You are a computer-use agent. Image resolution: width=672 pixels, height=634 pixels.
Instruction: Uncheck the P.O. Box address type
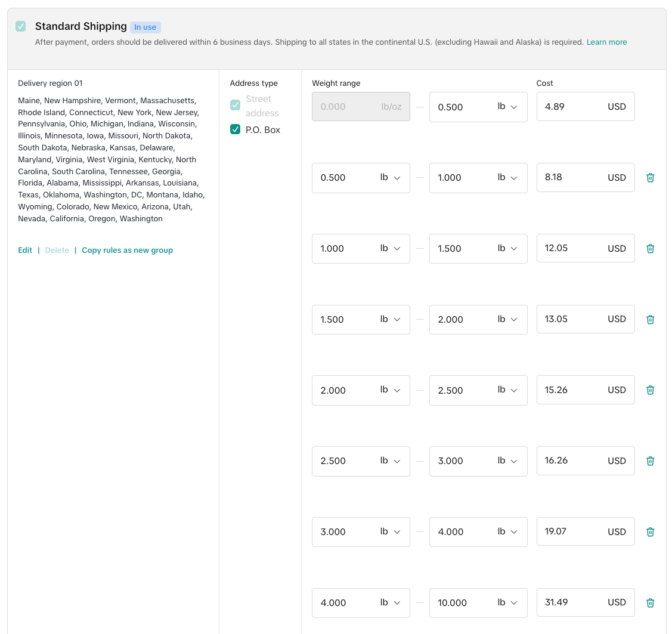coord(236,129)
